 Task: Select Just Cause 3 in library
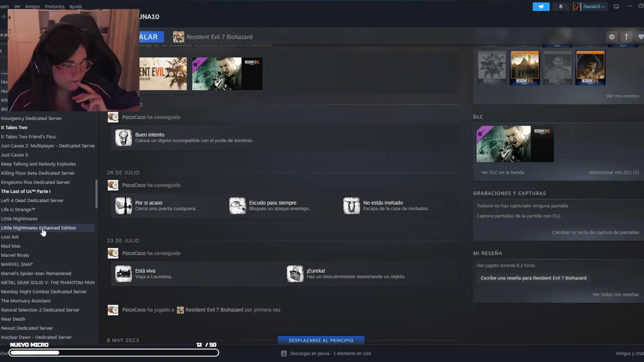point(14,155)
